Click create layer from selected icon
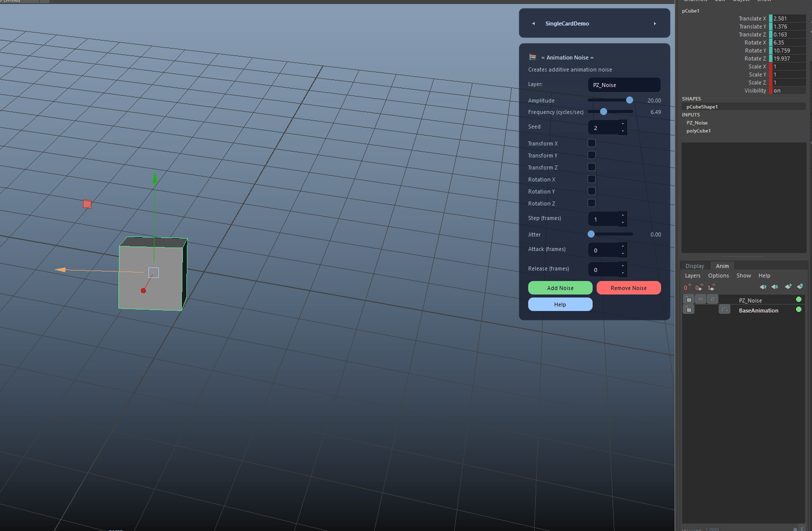The height and width of the screenshot is (531, 812). pyautogui.click(x=800, y=287)
